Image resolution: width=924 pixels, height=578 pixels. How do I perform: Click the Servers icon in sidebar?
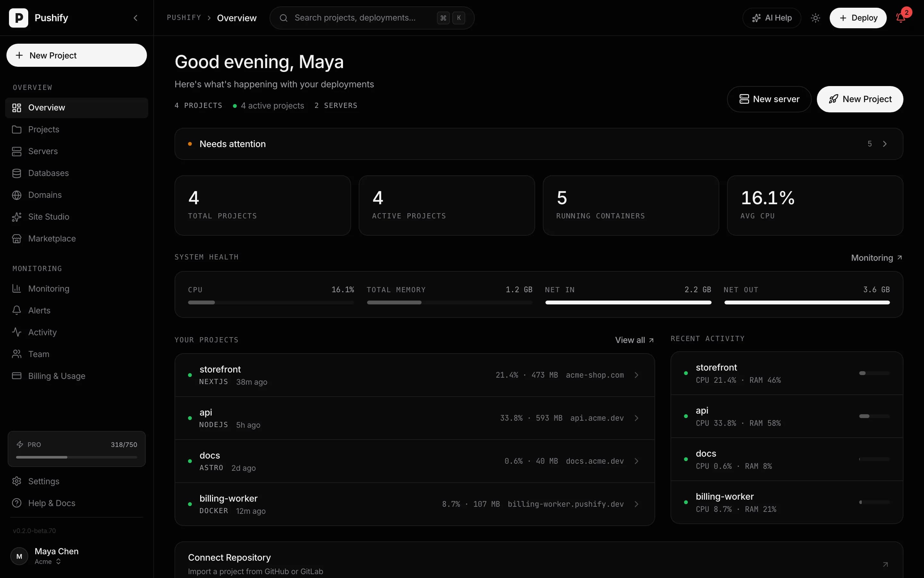(x=16, y=151)
